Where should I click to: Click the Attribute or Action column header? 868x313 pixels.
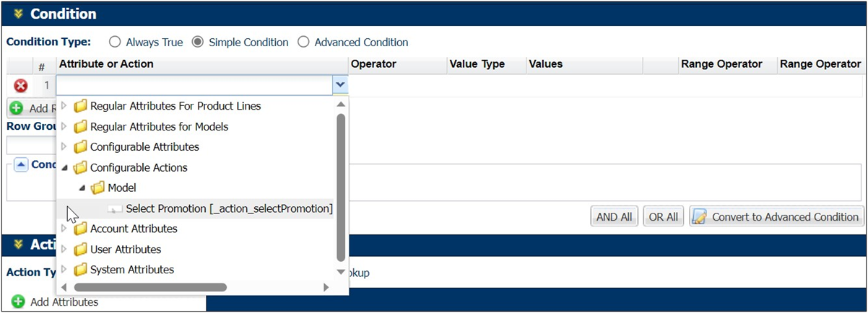point(106,63)
